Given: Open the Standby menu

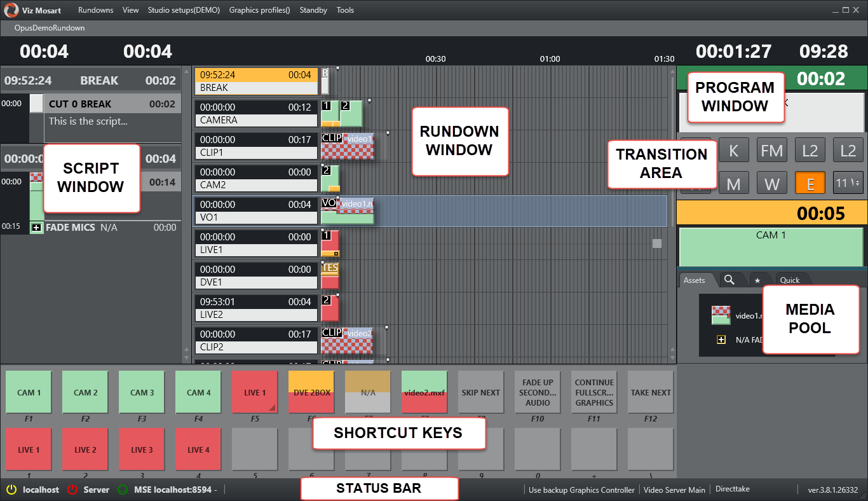Looking at the screenshot, I should tap(313, 10).
